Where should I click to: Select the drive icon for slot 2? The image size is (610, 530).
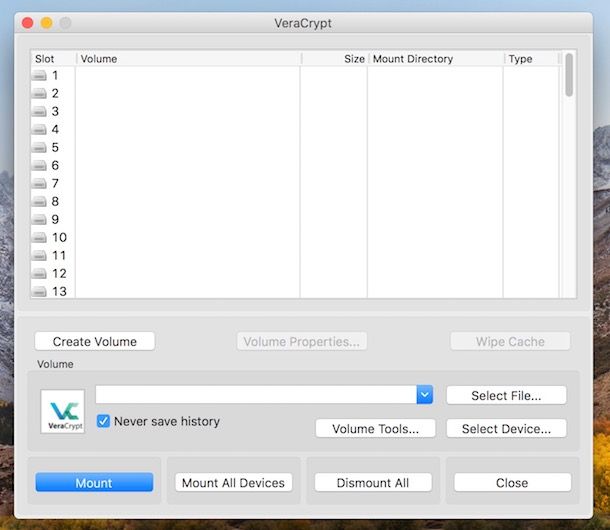click(39, 93)
